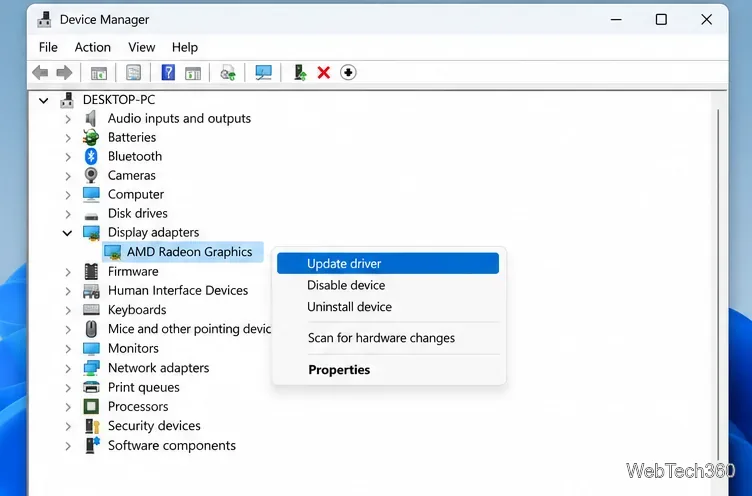
Task: Click the Mice and other pointing devices mouse icon
Action: click(91, 329)
